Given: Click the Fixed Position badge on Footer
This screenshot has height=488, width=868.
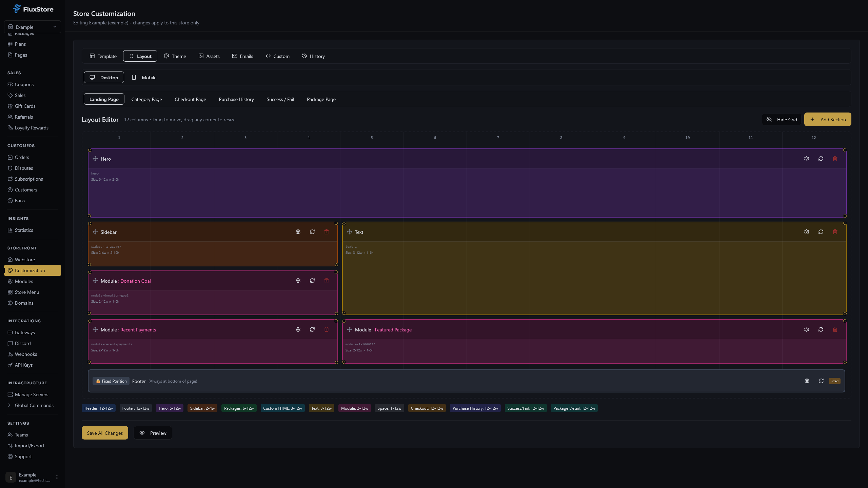Looking at the screenshot, I should [111, 381].
